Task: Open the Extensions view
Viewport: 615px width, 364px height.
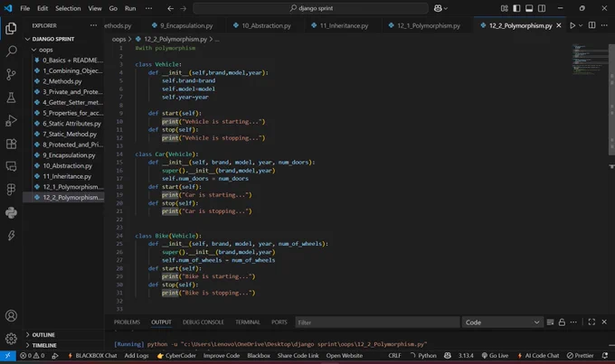Action: pos(11,144)
